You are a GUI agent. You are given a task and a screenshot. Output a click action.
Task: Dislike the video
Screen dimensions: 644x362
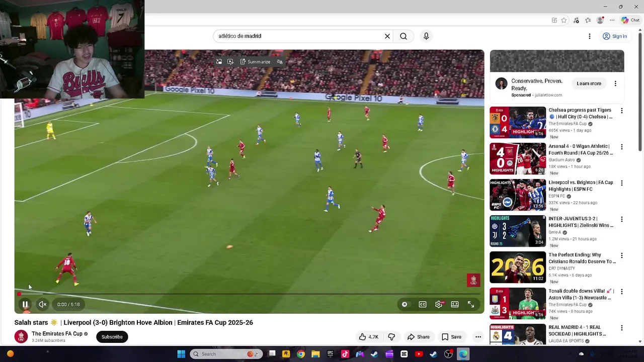[391, 337]
